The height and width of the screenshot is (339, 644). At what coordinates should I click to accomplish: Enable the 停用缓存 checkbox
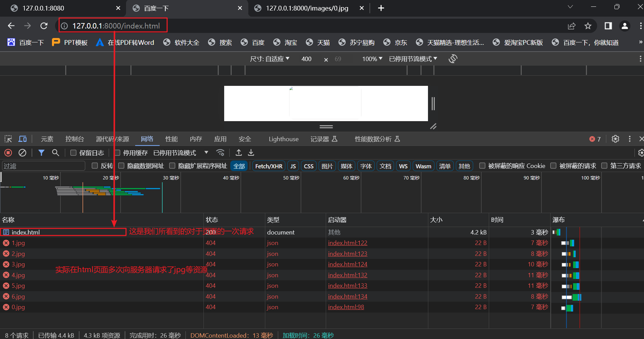coord(118,153)
